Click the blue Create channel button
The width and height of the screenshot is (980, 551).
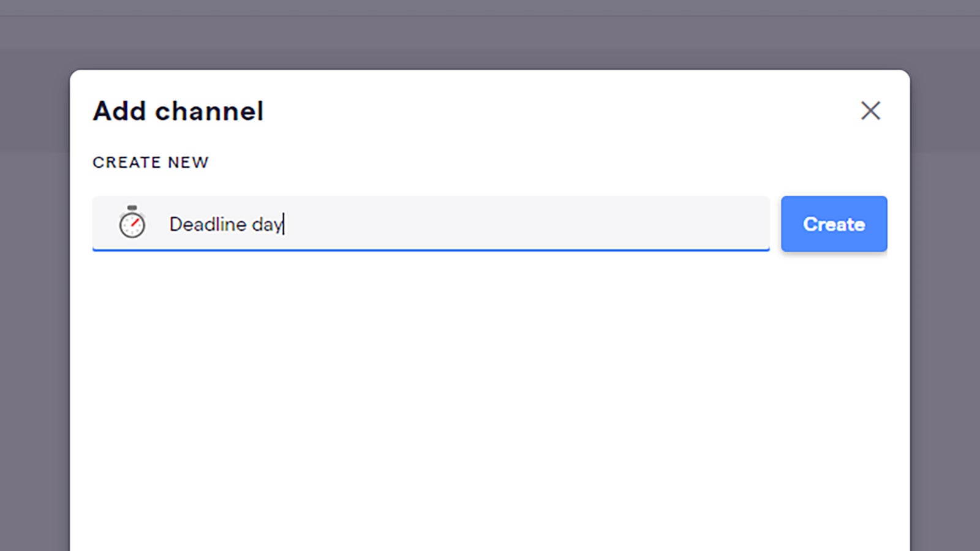point(834,224)
